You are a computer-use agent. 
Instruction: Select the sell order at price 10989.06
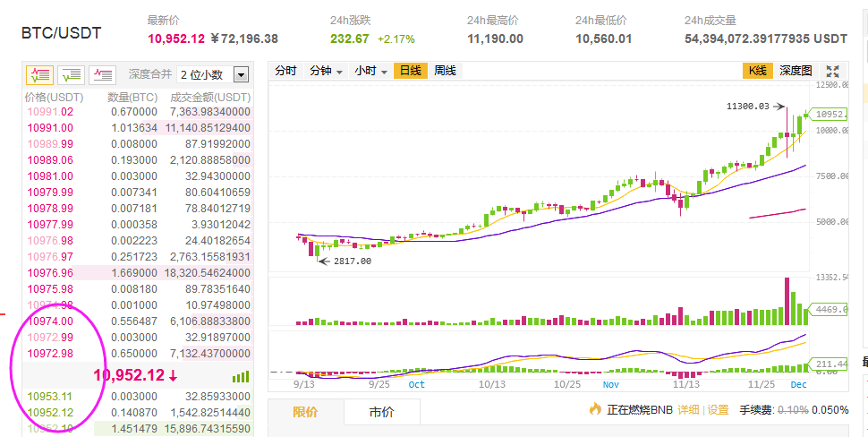[137, 160]
